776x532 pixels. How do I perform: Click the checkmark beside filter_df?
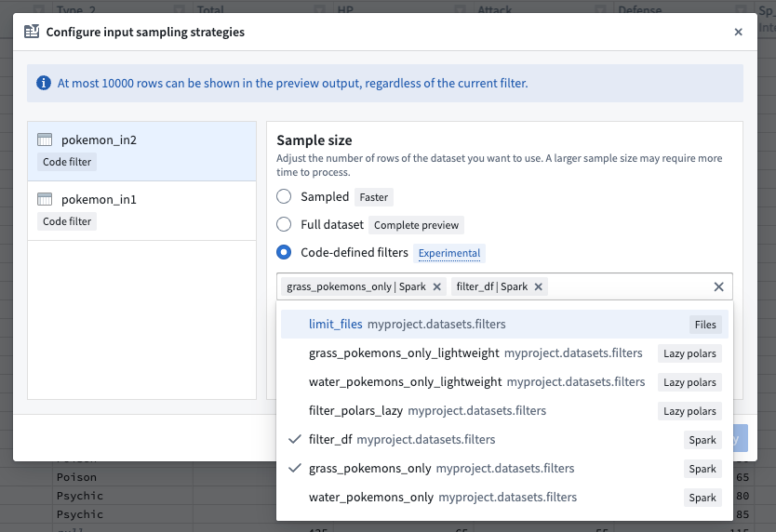(295, 439)
